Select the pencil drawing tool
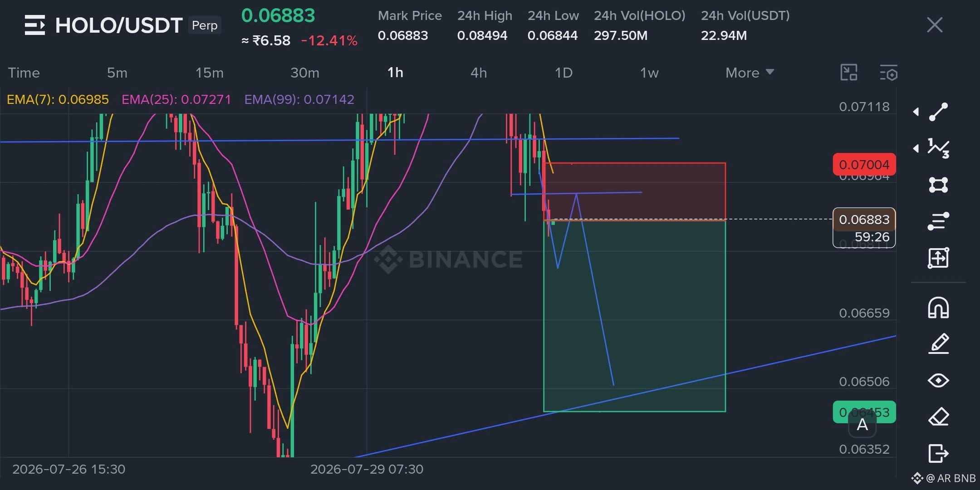 [x=938, y=343]
